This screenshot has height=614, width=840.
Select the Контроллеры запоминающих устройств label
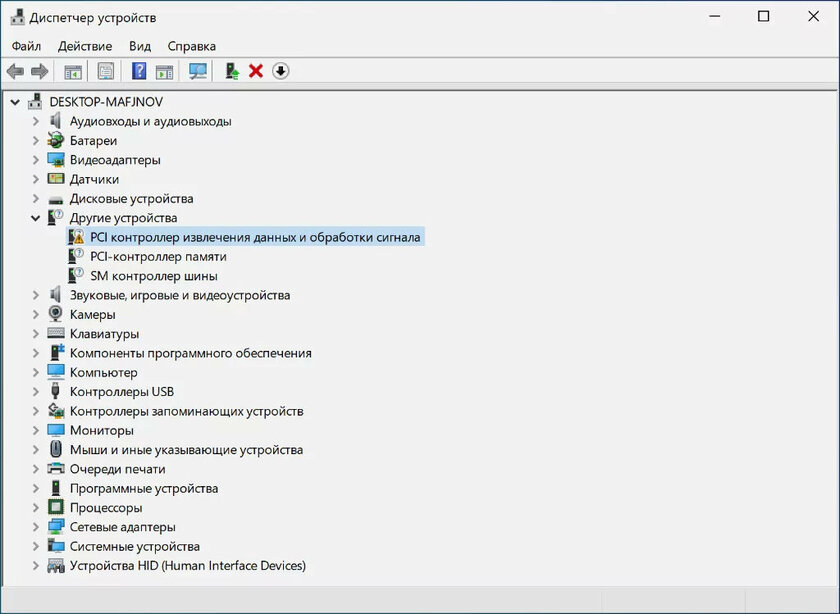pos(186,411)
